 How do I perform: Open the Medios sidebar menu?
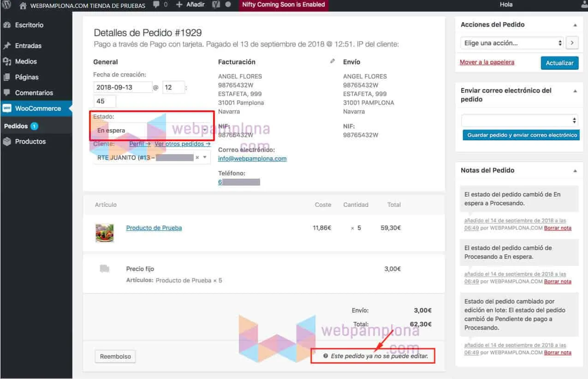[x=26, y=61]
